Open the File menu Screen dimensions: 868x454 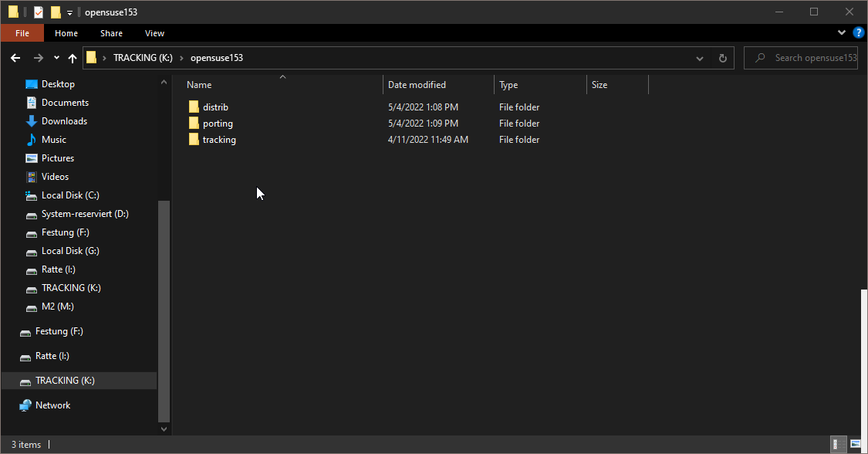pyautogui.click(x=22, y=33)
